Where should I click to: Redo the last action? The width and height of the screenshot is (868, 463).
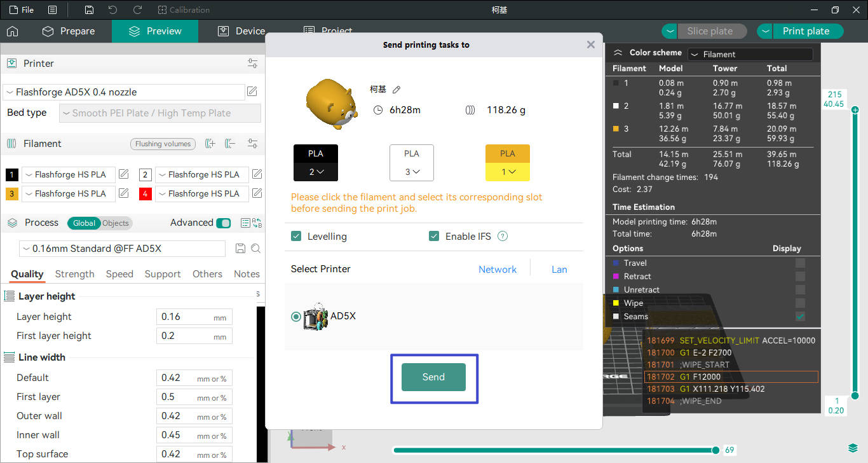tap(137, 10)
